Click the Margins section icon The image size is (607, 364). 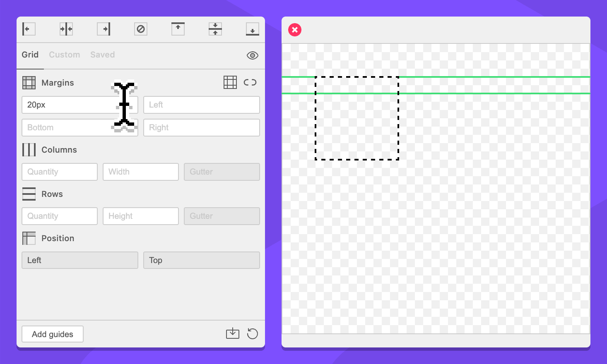pyautogui.click(x=29, y=83)
